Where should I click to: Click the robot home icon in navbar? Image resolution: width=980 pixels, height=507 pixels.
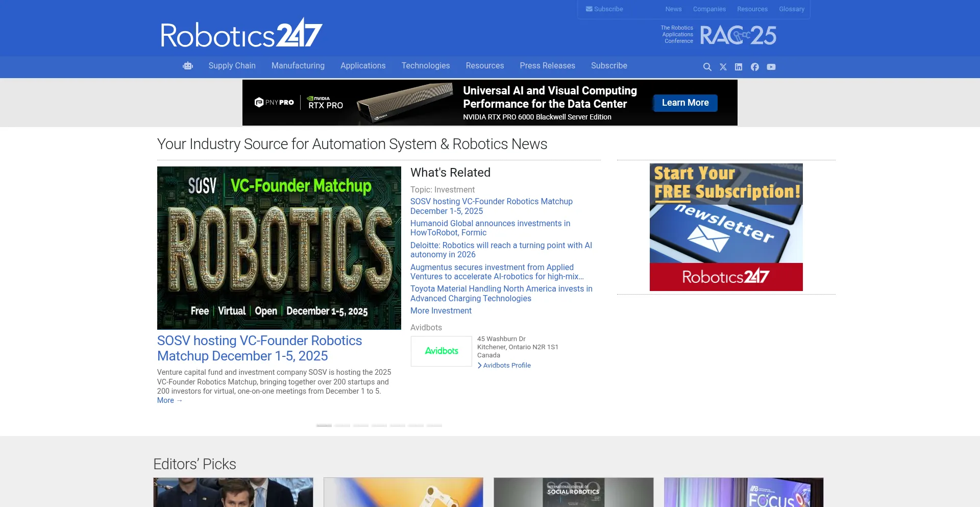click(188, 66)
